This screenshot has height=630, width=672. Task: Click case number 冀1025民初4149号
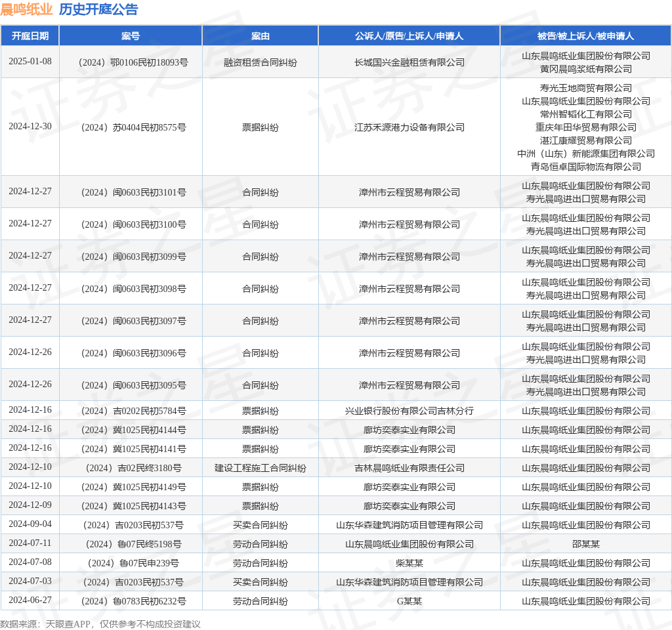coord(133,488)
